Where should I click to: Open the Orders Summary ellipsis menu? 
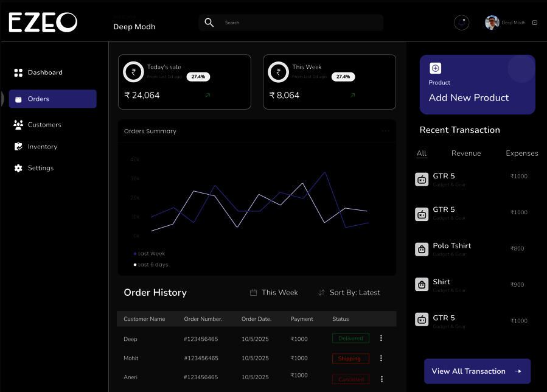tap(386, 131)
